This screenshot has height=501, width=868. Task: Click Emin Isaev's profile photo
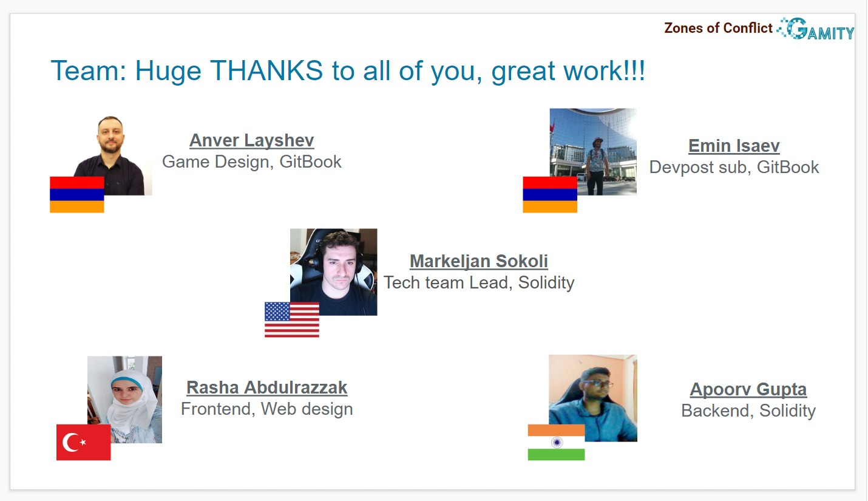pos(593,152)
